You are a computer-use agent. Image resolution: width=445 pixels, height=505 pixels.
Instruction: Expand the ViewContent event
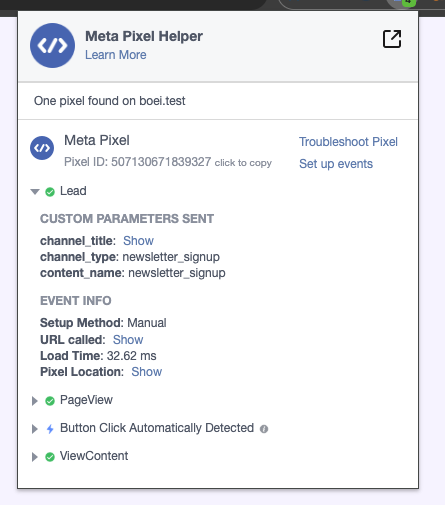(34, 457)
